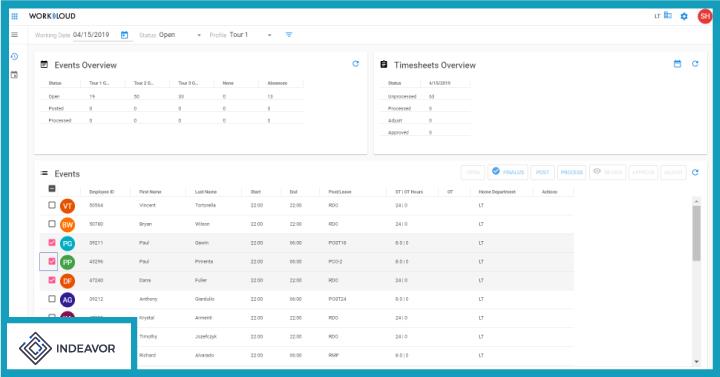This screenshot has width=720, height=377.
Task: Toggle the hamburger navigation menu
Action: coord(15,34)
